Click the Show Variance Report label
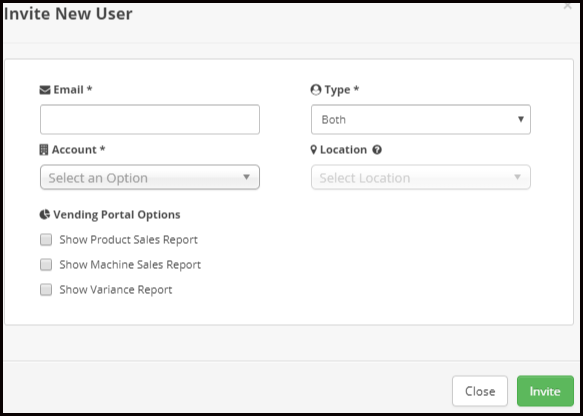 pos(116,290)
